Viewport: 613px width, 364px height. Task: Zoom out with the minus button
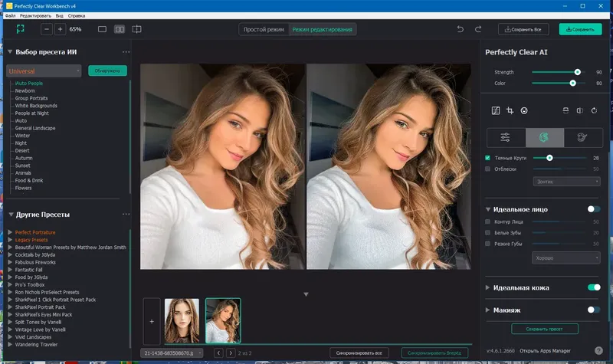[47, 29]
